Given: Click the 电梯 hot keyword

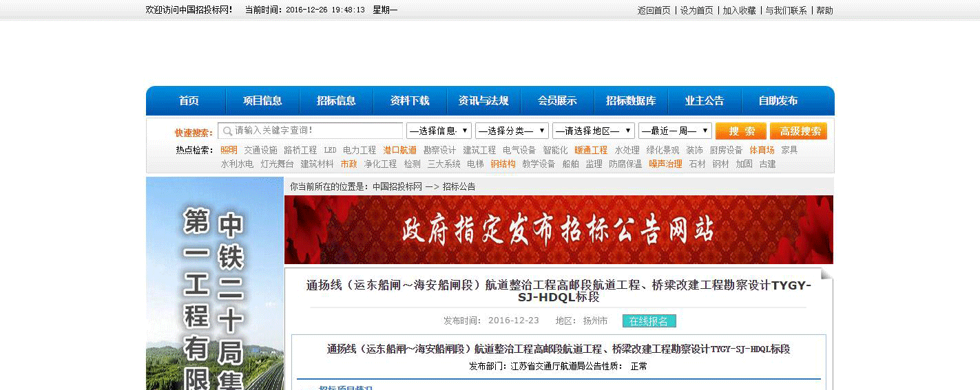Looking at the screenshot, I should (x=475, y=164).
